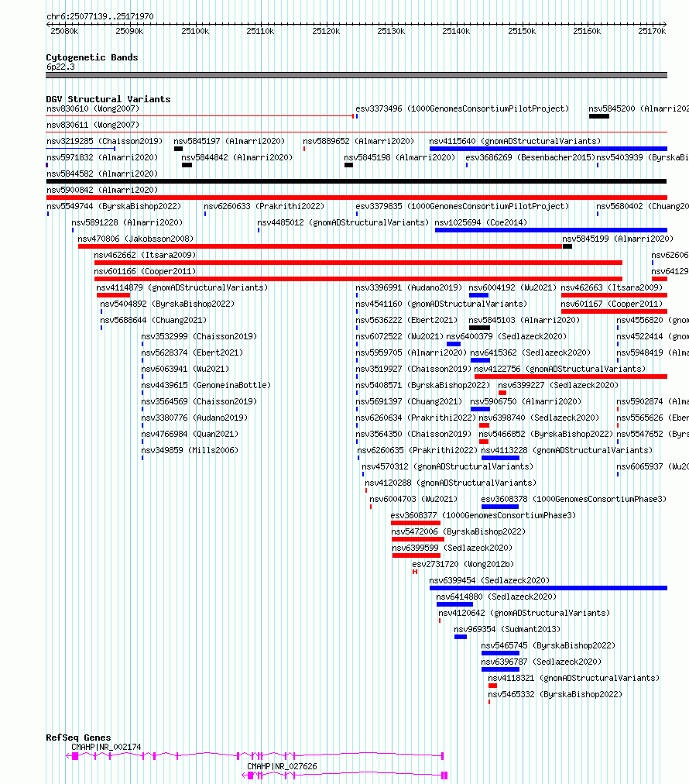Select nsv601167 (Cooper2011) variant
689x784 pixels.
click(x=612, y=304)
